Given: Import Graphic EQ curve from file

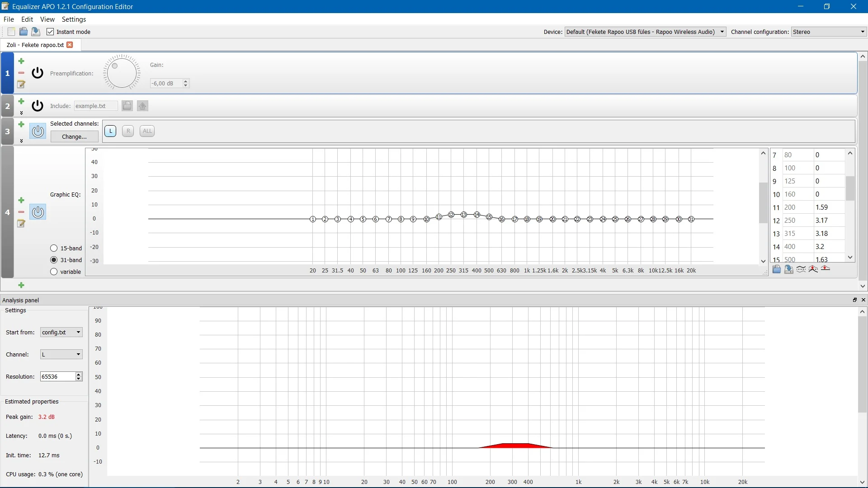Looking at the screenshot, I should [777, 269].
